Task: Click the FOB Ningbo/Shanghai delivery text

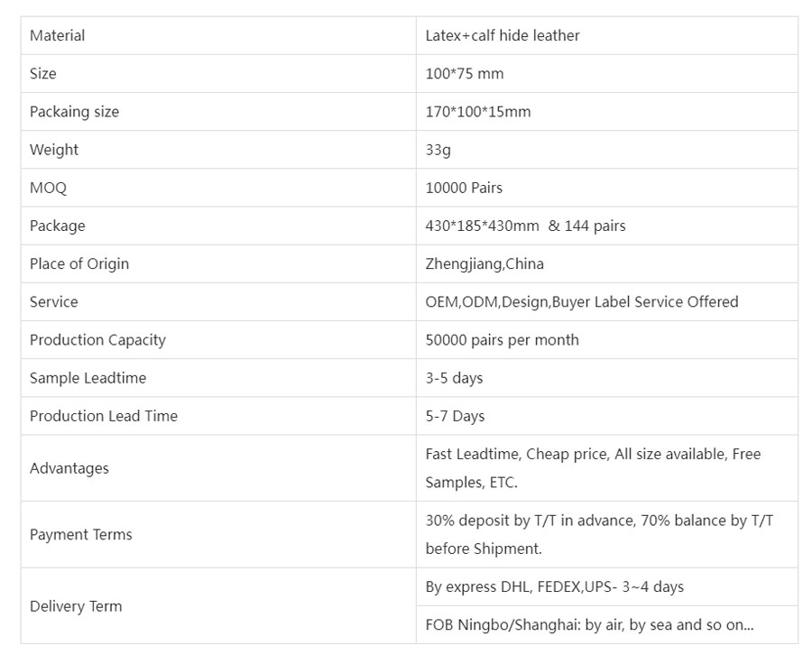Action: [x=589, y=625]
